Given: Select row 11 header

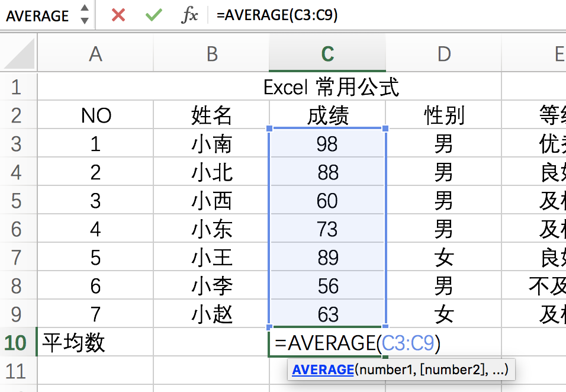Looking at the screenshot, I should click(18, 371).
